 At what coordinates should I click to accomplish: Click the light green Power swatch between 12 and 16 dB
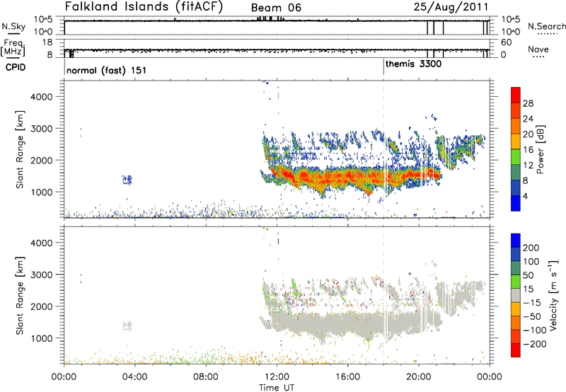coord(516,156)
